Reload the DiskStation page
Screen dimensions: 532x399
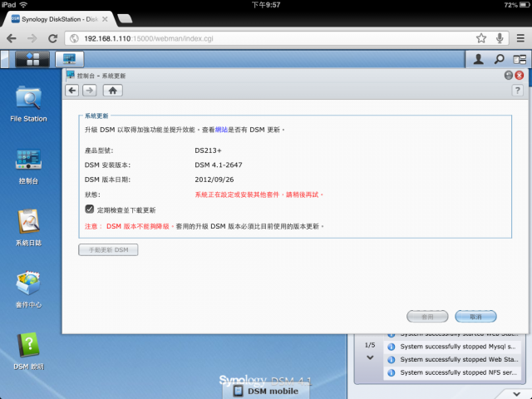click(52, 38)
